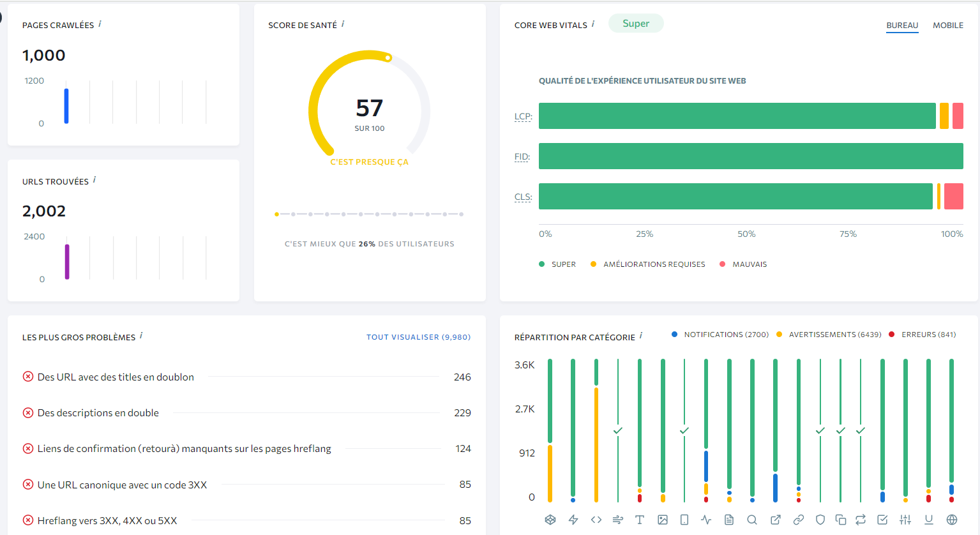Click the image category icon
980x535 pixels.
coord(663,520)
